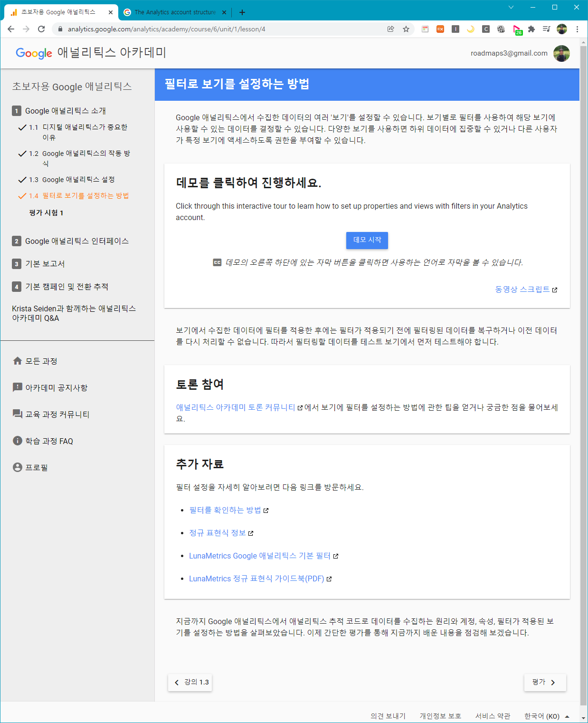Click the 초보자용 Google 애널리틱스 course title
This screenshot has width=588, height=723.
pos(72,86)
